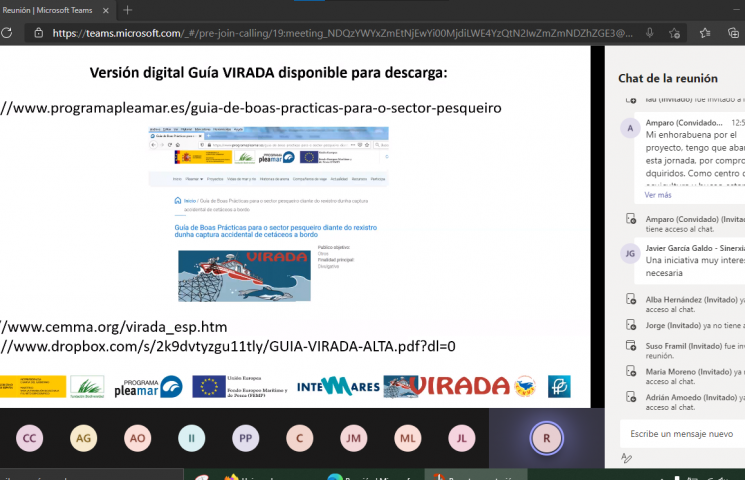The image size is (745, 480).
Task: Expand Amparo's message with Ver más
Action: 658,195
